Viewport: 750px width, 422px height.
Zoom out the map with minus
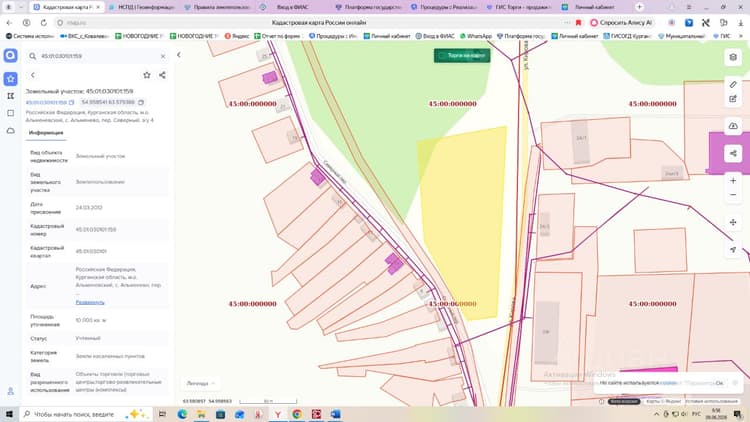733,195
